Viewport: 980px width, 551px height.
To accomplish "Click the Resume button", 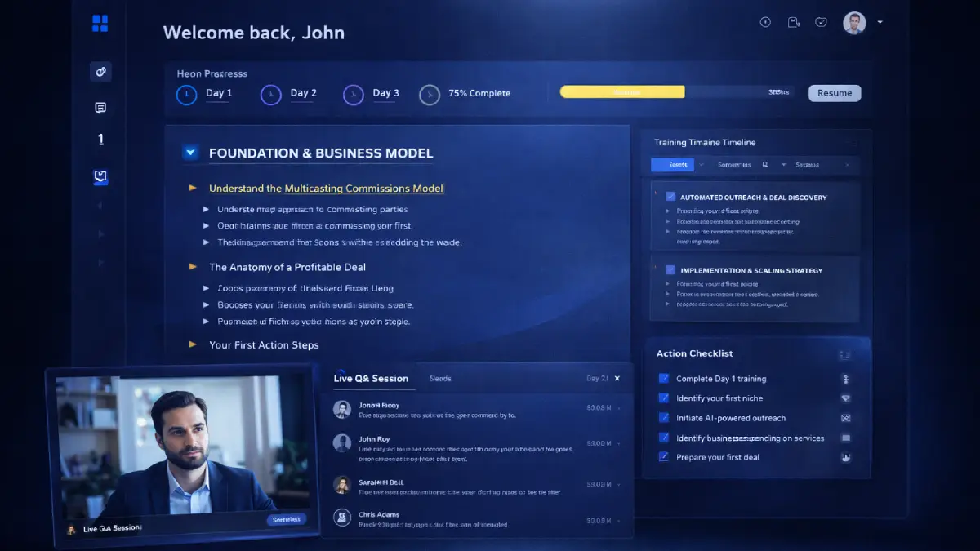I will (835, 93).
